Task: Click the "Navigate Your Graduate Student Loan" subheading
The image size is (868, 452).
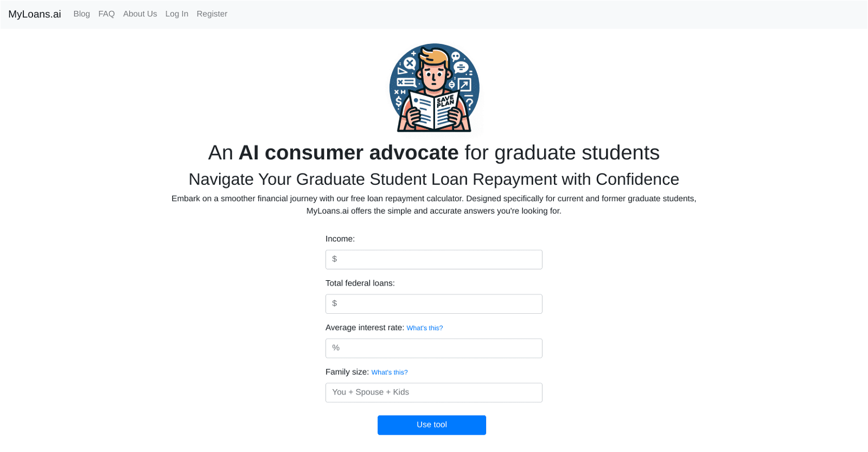Action: [434, 179]
